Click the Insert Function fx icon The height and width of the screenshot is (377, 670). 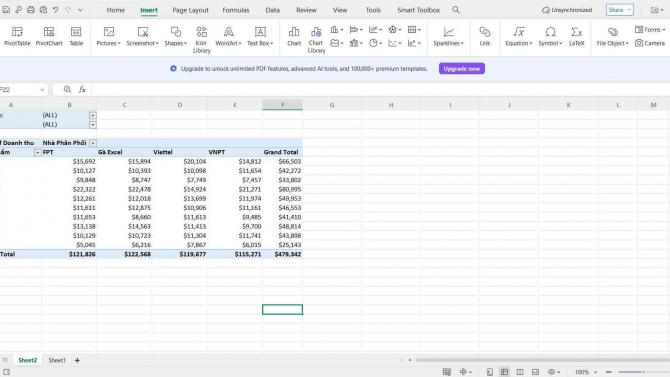click(82, 89)
